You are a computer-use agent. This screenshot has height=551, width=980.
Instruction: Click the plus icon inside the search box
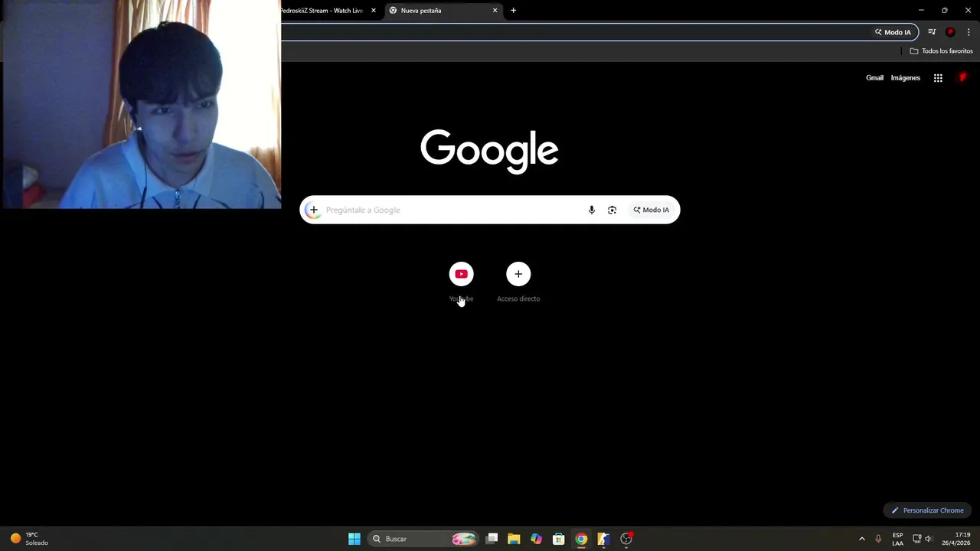(x=313, y=210)
